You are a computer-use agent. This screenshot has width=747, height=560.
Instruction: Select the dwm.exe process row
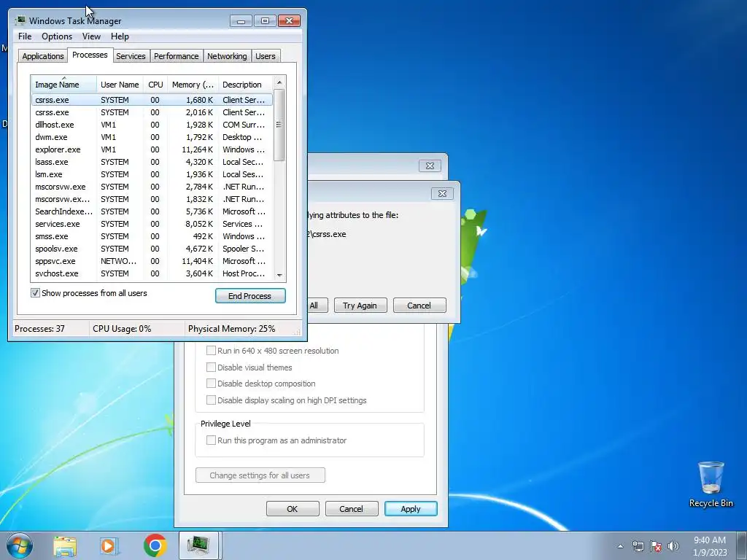(152, 137)
